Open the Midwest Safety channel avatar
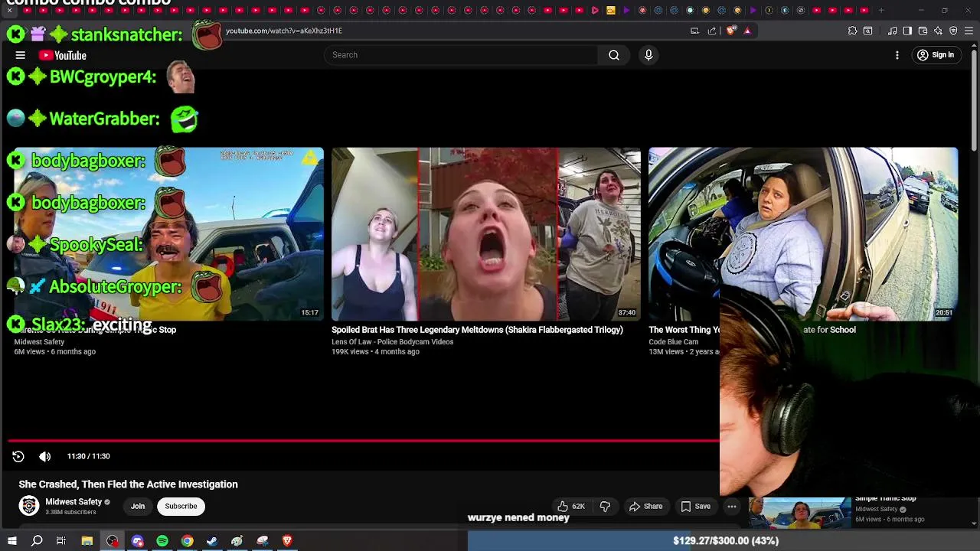This screenshot has height=551, width=980. [x=29, y=506]
